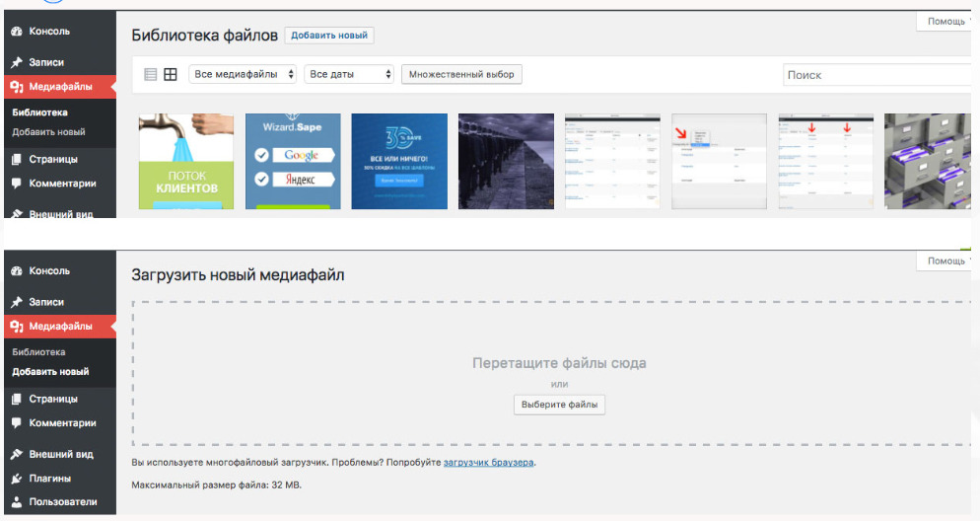Open Комментарии in the bottom screenshot sidebar
Viewport: 980px width, 521px height.
pyautogui.click(x=60, y=422)
